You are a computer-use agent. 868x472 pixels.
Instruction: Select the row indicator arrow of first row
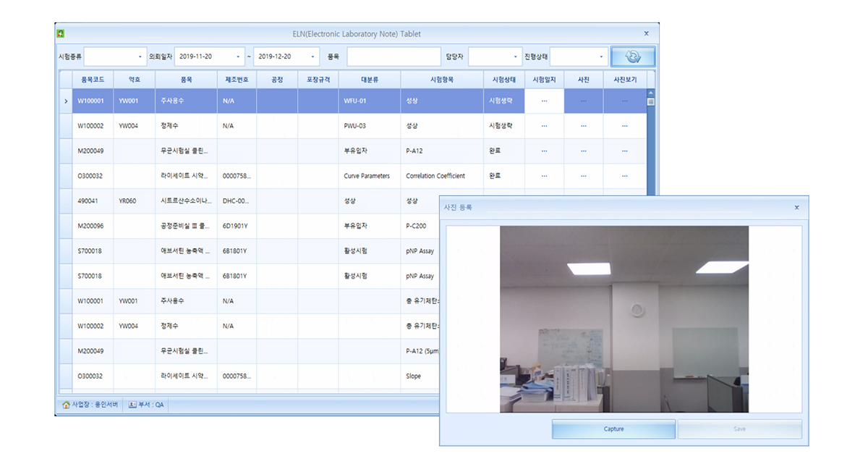tap(65, 101)
